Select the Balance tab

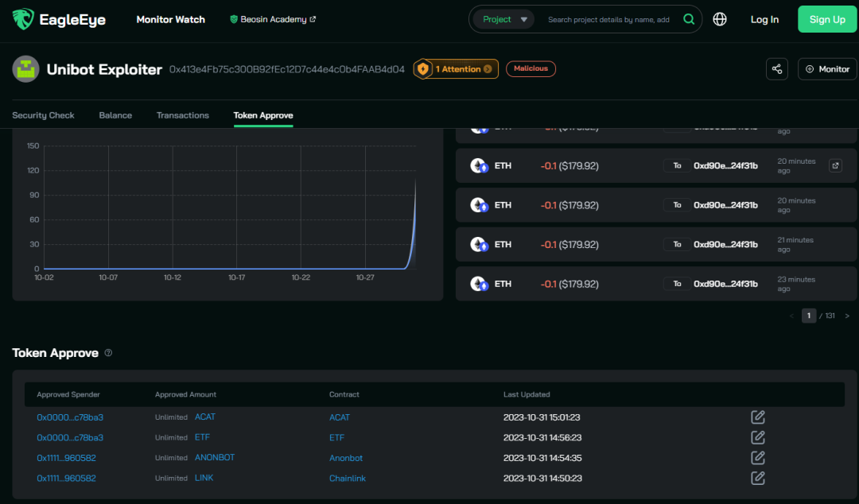coord(115,115)
